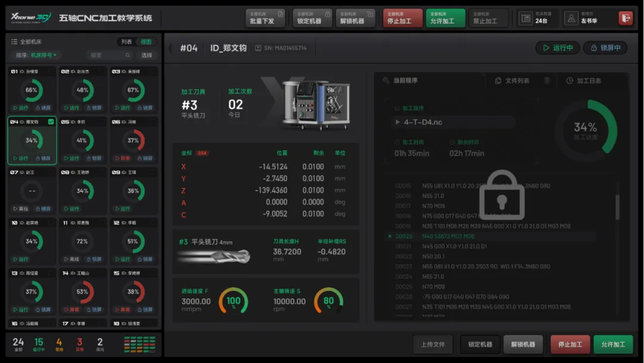644x363 pixels.
Task: Check the checkbox on machine 05 card
Action: click(102, 122)
